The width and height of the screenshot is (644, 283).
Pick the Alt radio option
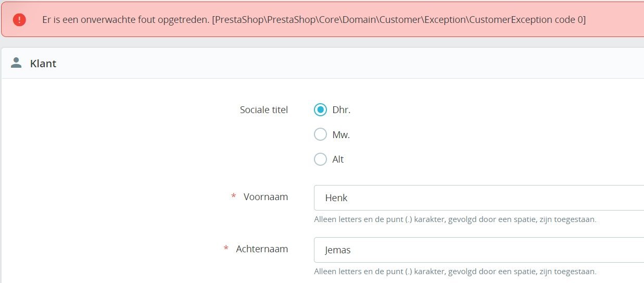(x=320, y=159)
